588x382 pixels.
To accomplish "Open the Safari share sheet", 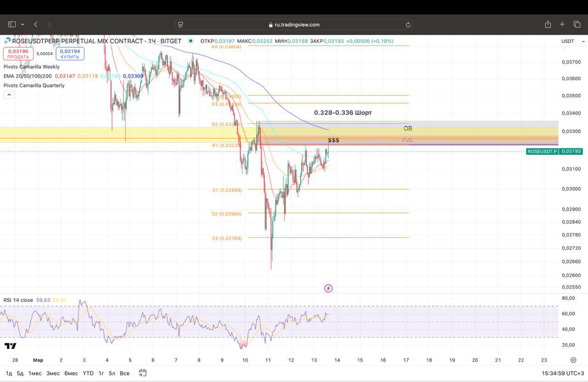I will (x=548, y=24).
